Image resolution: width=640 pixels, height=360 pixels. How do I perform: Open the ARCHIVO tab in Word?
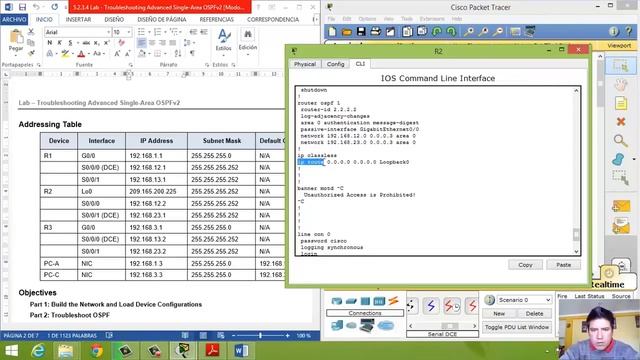pos(14,19)
